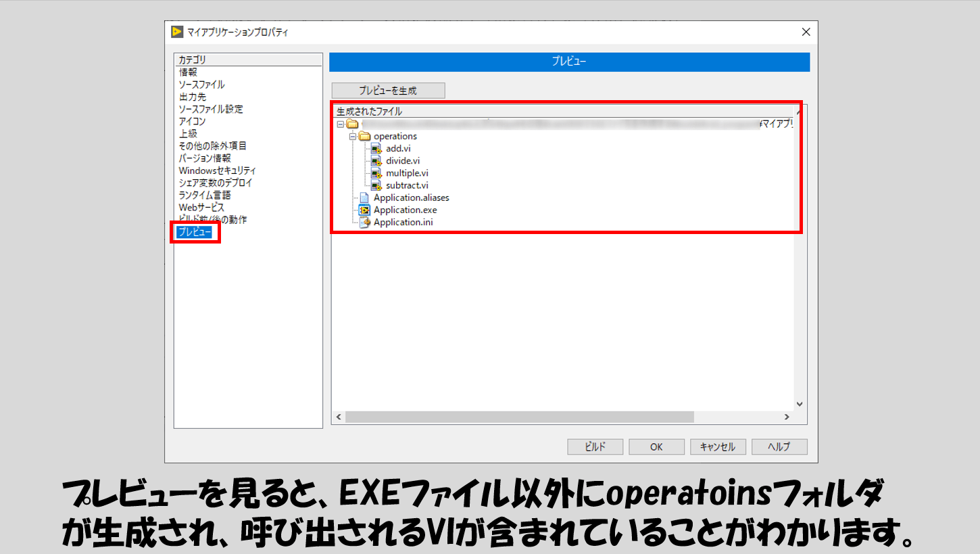Image resolution: width=980 pixels, height=554 pixels.
Task: Collapse the operations folder in the tree
Action: tap(354, 136)
